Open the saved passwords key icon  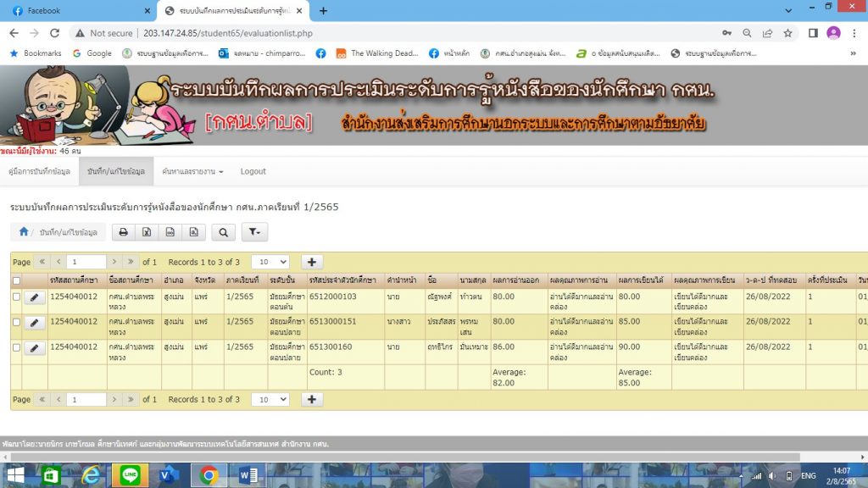[726, 33]
